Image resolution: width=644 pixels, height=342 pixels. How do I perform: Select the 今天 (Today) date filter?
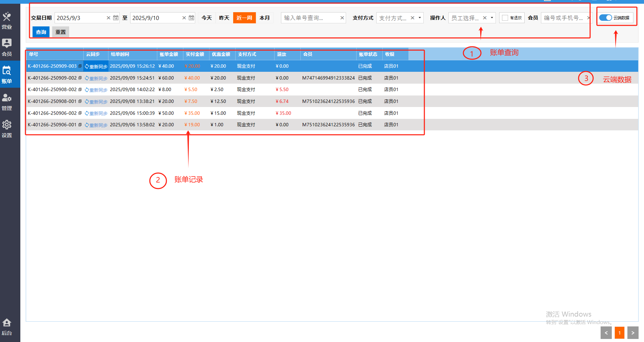pos(207,18)
